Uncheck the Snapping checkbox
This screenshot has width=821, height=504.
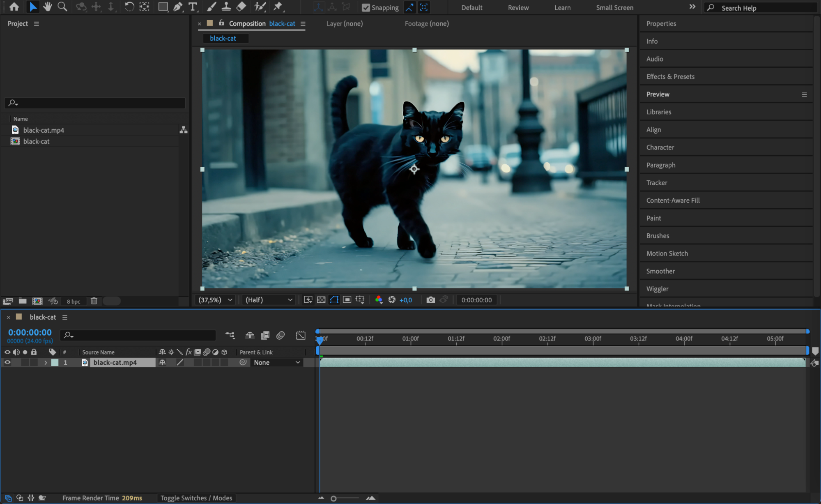pos(366,7)
